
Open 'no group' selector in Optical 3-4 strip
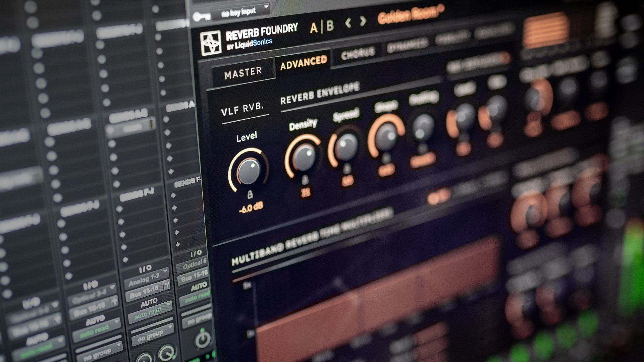(99, 352)
